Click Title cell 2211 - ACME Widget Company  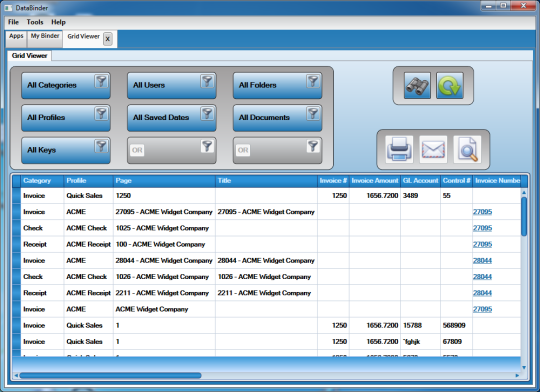[267, 293]
